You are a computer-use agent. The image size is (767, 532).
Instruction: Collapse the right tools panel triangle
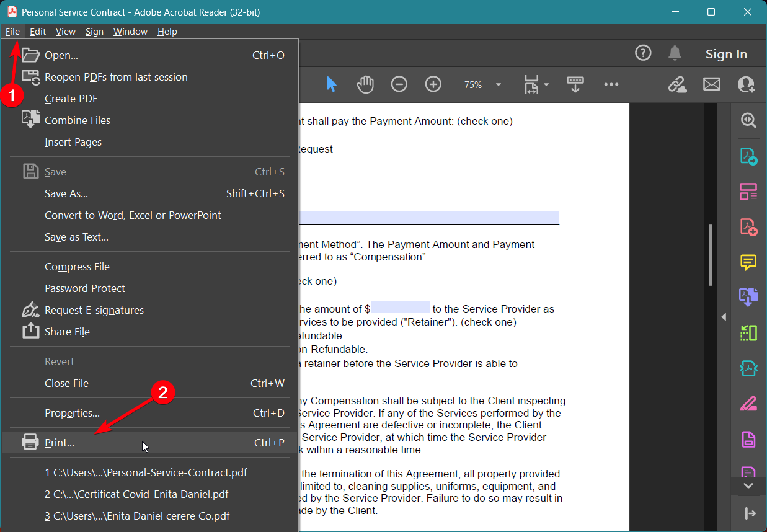click(x=723, y=317)
